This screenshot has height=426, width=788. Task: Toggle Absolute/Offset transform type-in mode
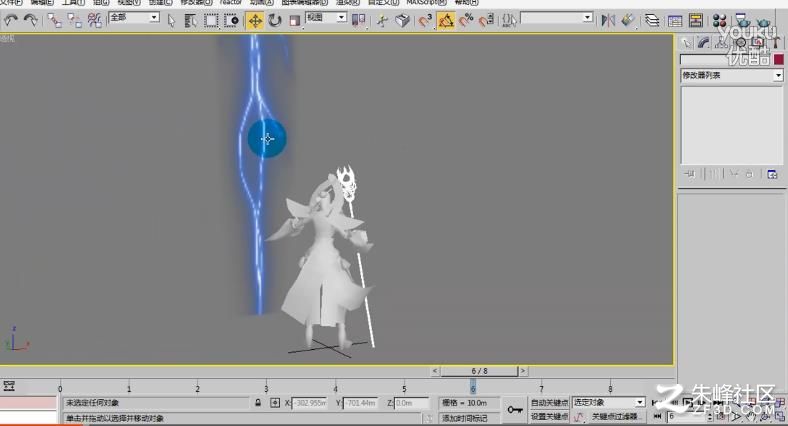(x=275, y=403)
